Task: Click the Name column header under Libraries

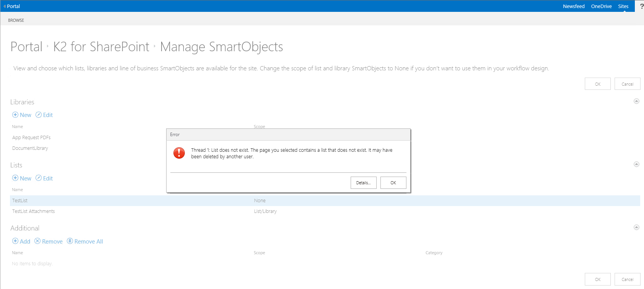Action: [17, 127]
